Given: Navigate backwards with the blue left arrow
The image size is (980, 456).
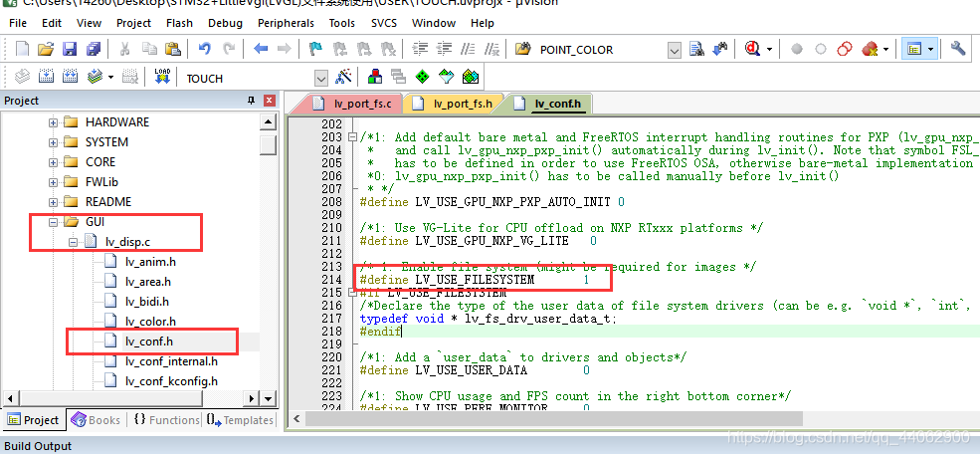Looking at the screenshot, I should (261, 50).
